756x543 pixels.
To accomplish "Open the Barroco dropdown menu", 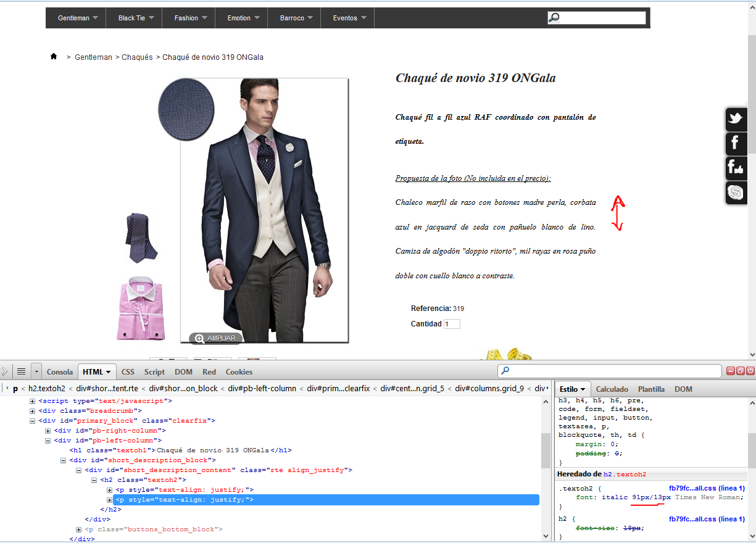I will (x=296, y=18).
